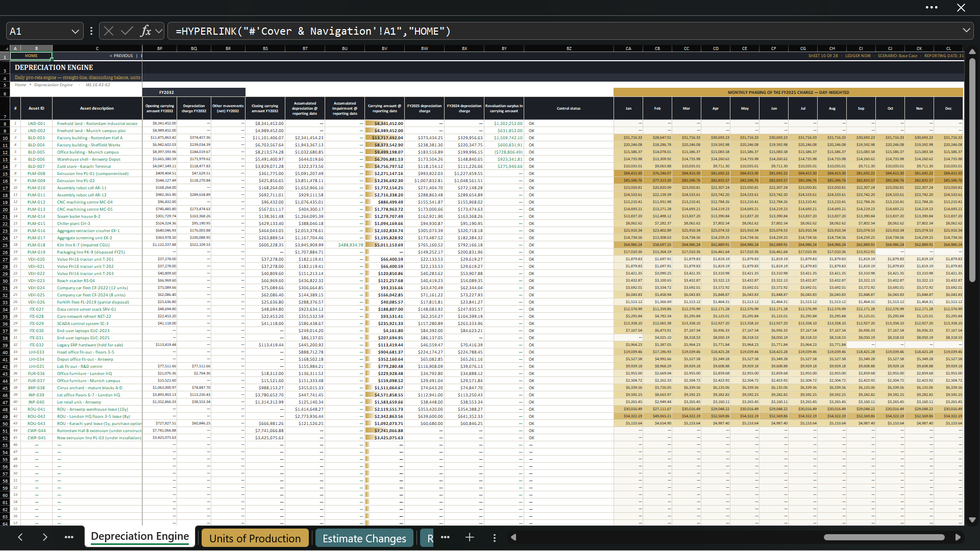Image resolution: width=980 pixels, height=551 pixels.
Task: Go to previous sheet tab arrow
Action: click(x=20, y=537)
